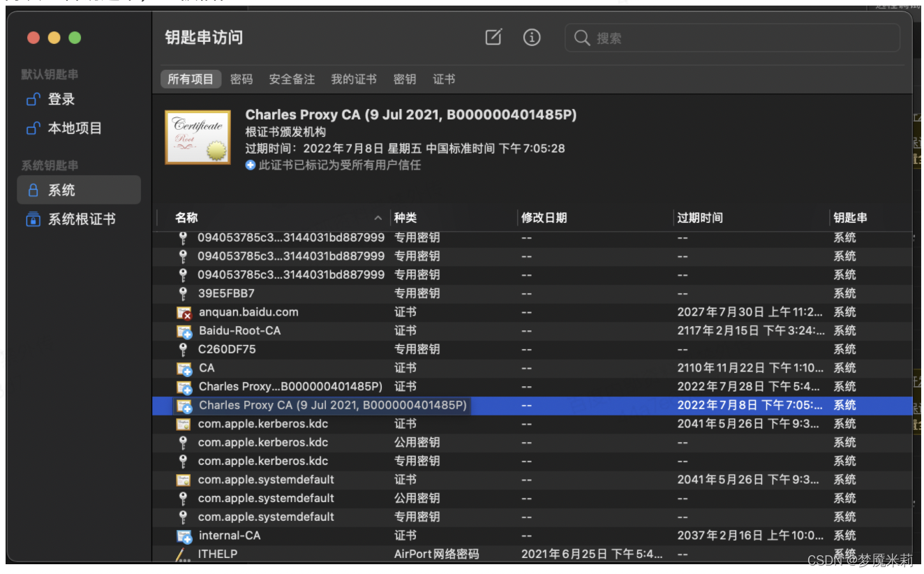924x574 pixels.
Task: Click the blue plus trust badge icon
Action: (251, 165)
